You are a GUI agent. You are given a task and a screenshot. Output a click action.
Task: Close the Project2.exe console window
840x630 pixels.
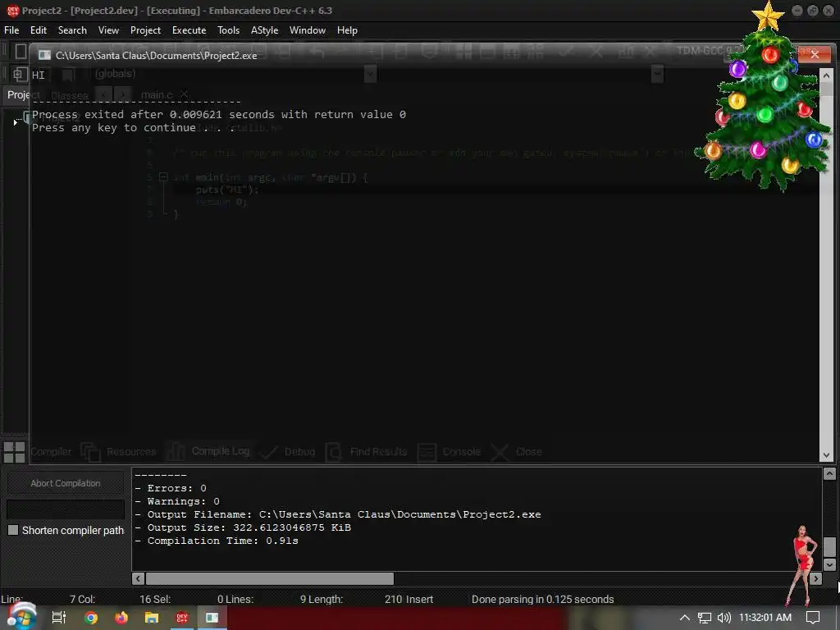[815, 54]
